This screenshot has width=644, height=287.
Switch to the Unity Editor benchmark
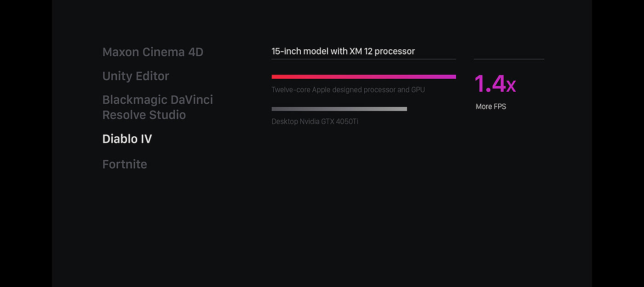coord(136,76)
